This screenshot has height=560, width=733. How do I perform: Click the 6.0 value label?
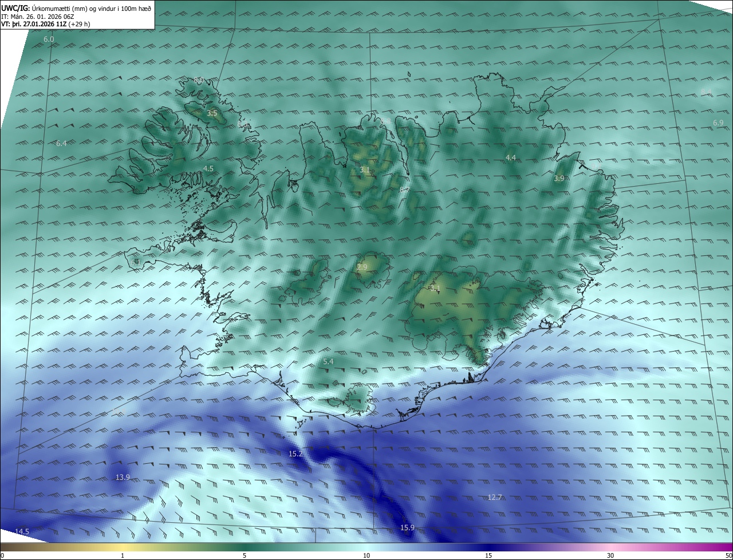(49, 39)
